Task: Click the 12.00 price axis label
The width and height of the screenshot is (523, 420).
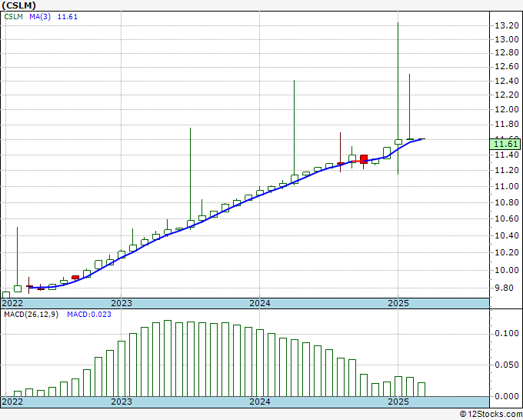Action: click(506, 110)
